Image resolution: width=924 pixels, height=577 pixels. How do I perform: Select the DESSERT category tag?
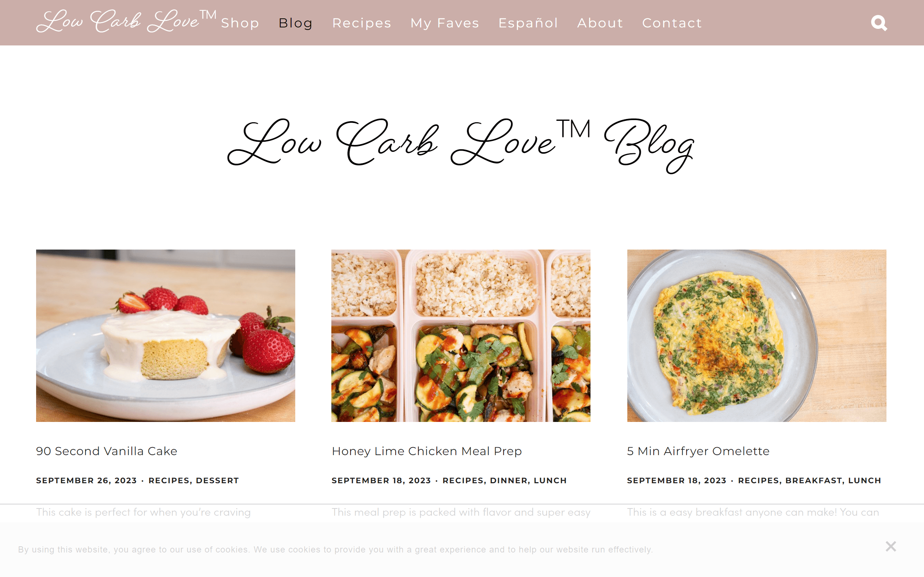tap(217, 480)
